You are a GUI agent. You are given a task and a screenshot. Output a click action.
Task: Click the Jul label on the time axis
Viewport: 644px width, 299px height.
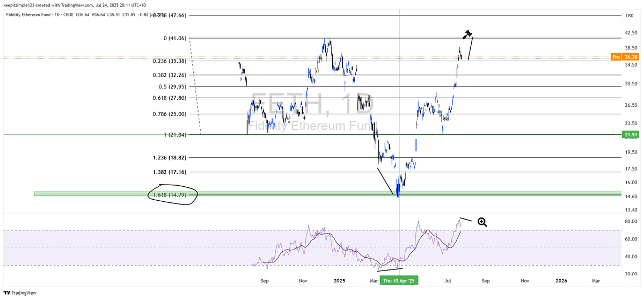point(448,280)
